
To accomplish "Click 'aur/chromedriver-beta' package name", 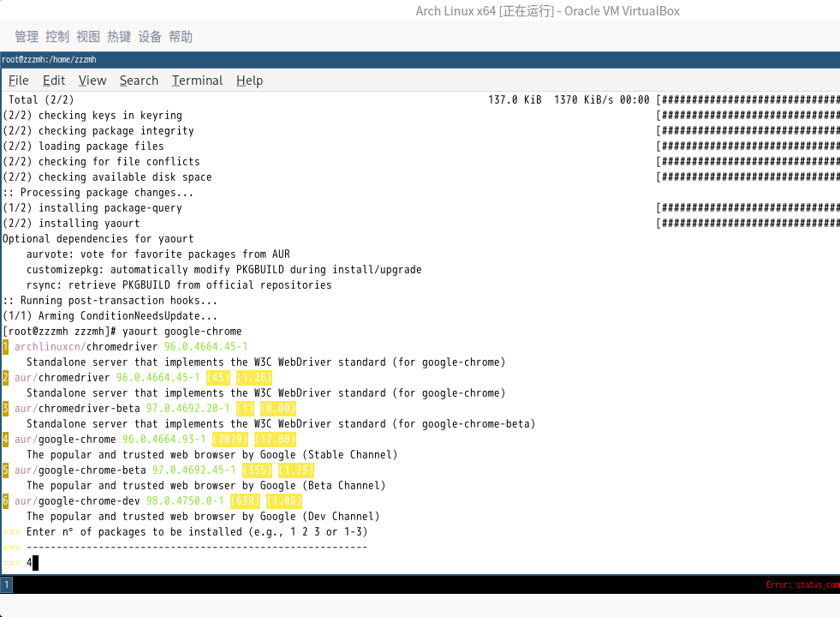I will (x=77, y=409).
